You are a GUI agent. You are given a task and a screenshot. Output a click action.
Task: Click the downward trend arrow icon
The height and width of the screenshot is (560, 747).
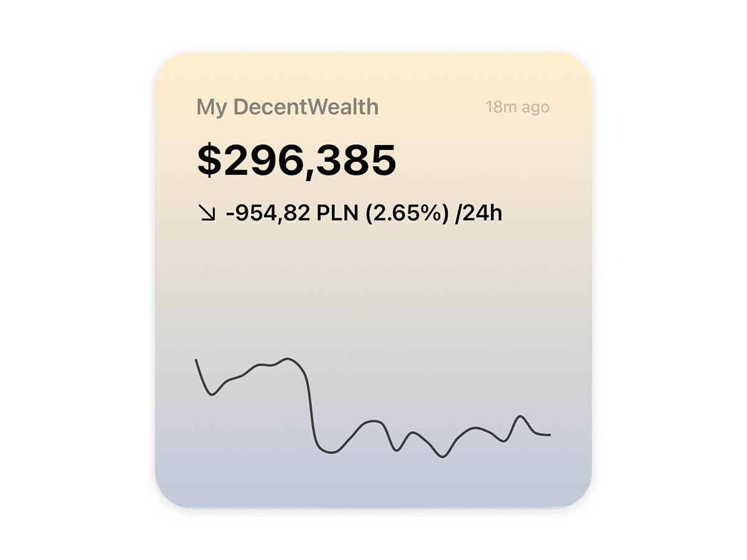coord(207,214)
